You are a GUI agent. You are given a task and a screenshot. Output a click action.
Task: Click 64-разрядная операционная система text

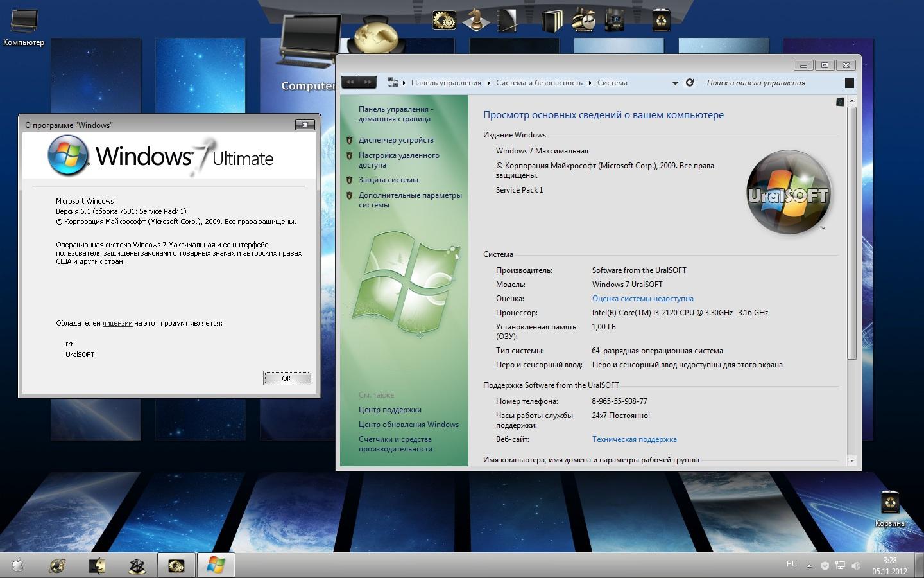657,351
